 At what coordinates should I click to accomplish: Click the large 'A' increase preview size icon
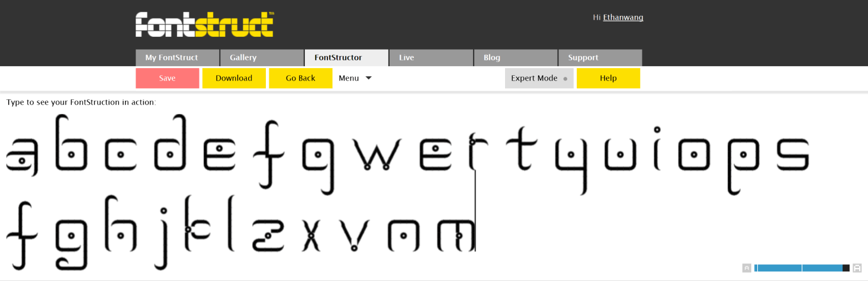[x=857, y=268]
